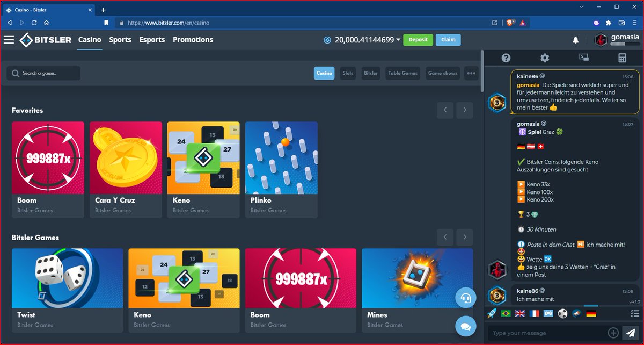Send the chat message
The width and height of the screenshot is (644, 345).
(x=630, y=333)
